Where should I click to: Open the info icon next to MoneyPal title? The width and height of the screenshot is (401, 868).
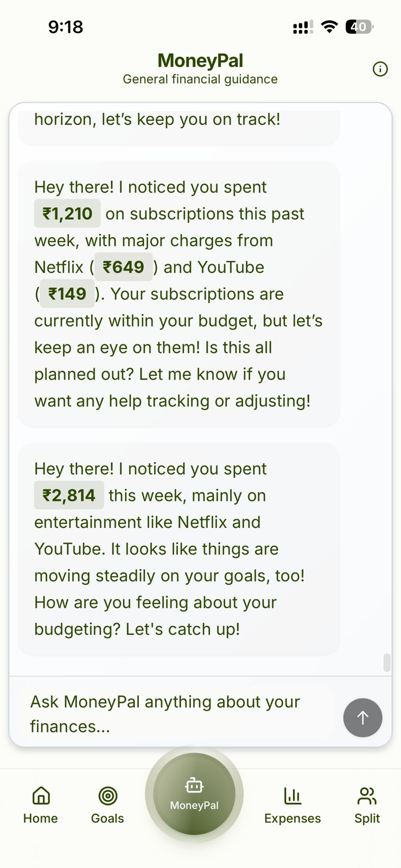380,69
